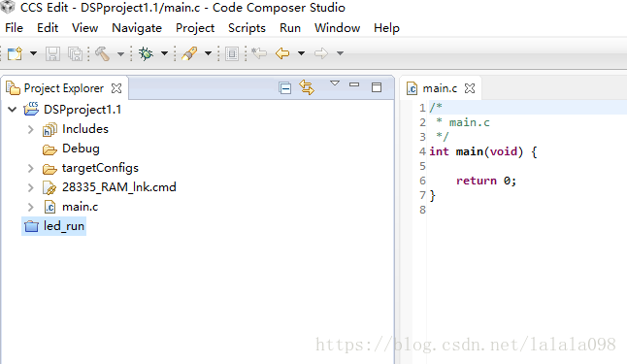627x364 pixels.
Task: Open the New wizard dropdown arrow
Action: [x=34, y=53]
